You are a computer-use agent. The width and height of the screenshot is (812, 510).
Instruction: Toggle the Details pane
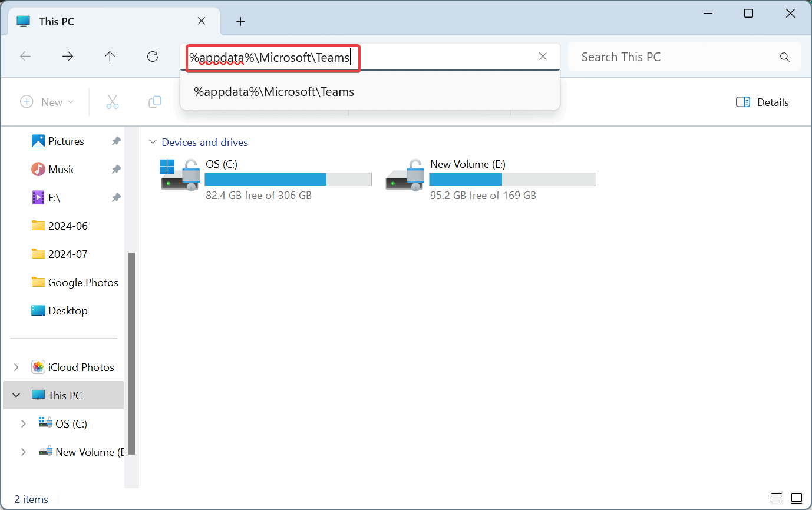(763, 102)
